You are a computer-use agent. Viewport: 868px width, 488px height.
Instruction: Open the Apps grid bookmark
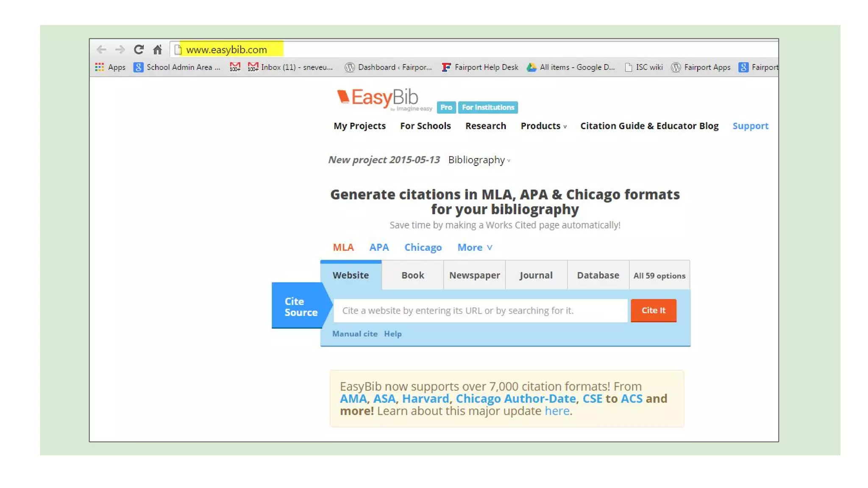[x=110, y=67]
